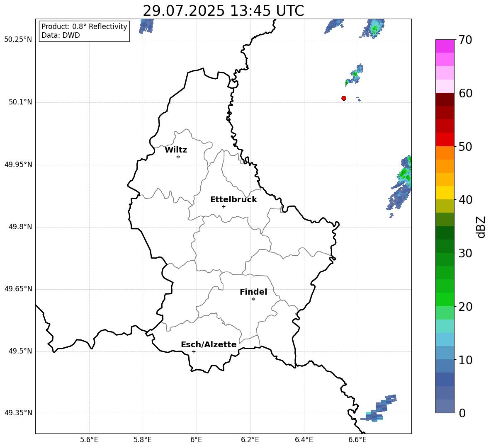Click the 70 tick on the colorbar
491x448 pixels.
(465, 40)
